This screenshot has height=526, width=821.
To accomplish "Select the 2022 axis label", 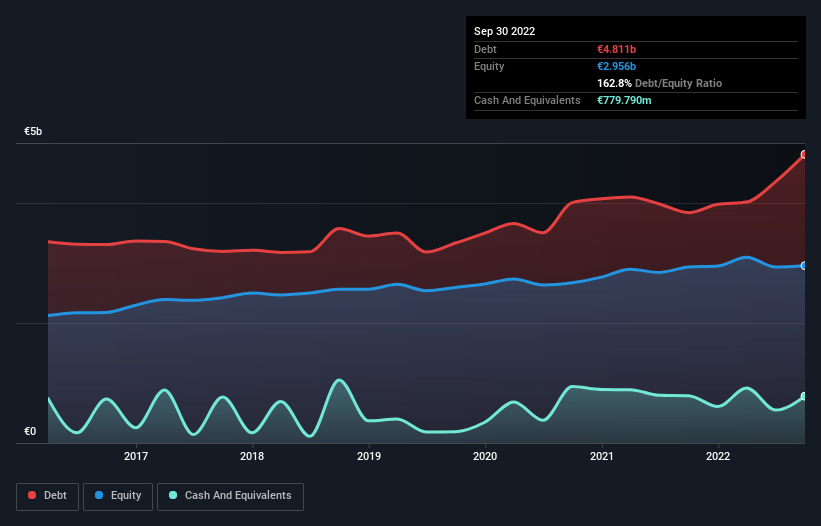I will 718,456.
